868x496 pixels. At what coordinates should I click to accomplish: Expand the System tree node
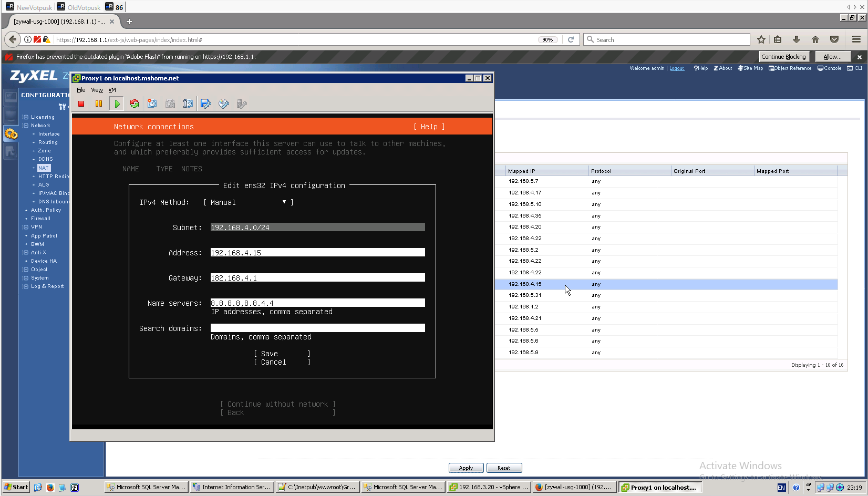pos(26,278)
